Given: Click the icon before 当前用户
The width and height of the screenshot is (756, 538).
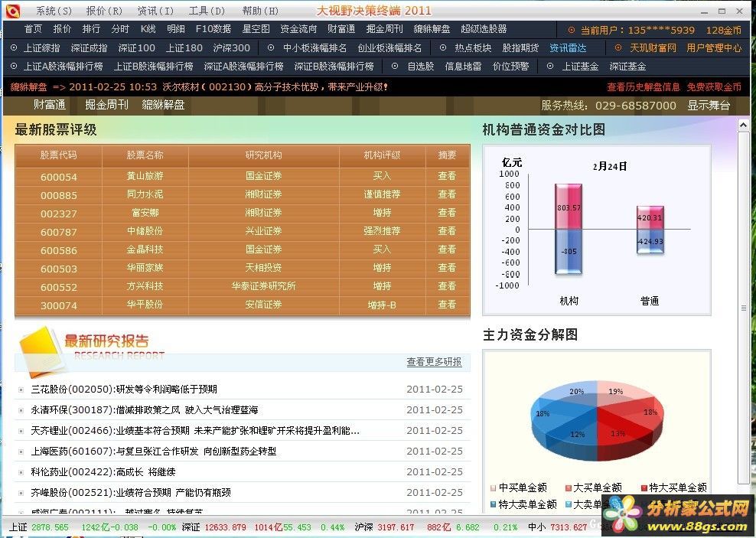Looking at the screenshot, I should (572, 30).
